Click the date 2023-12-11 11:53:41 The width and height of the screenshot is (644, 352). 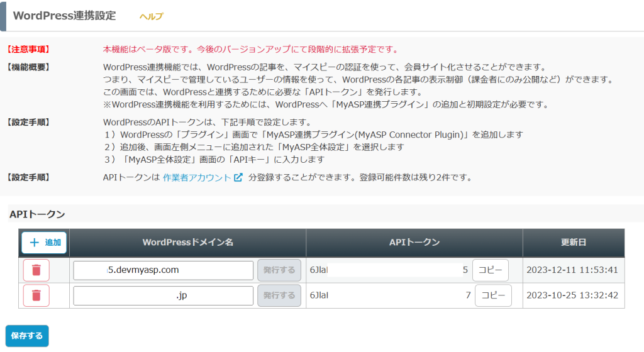(574, 270)
